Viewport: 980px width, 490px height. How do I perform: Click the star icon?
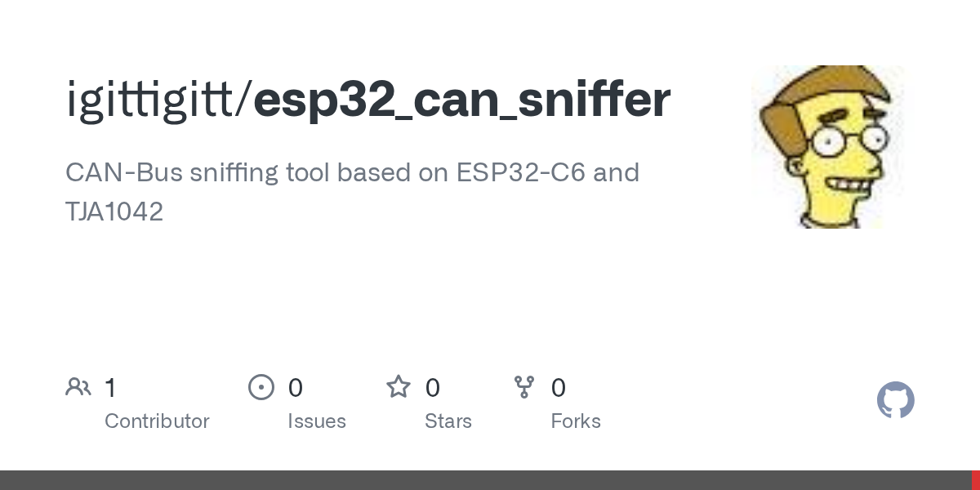(x=399, y=387)
